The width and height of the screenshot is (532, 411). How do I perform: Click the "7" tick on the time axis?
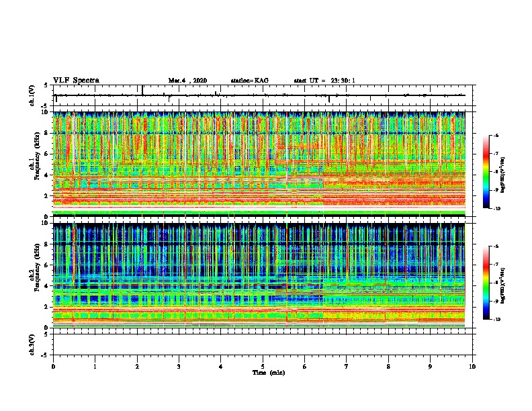(x=347, y=367)
